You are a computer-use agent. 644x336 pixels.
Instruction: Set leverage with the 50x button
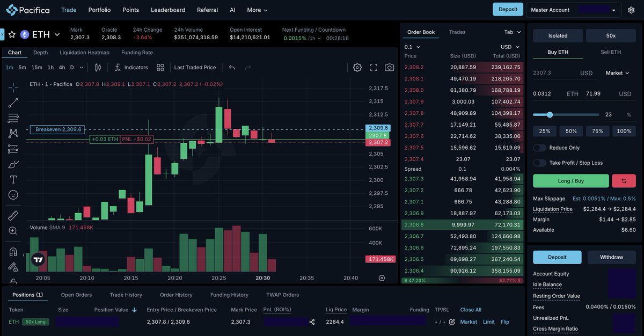(x=611, y=35)
